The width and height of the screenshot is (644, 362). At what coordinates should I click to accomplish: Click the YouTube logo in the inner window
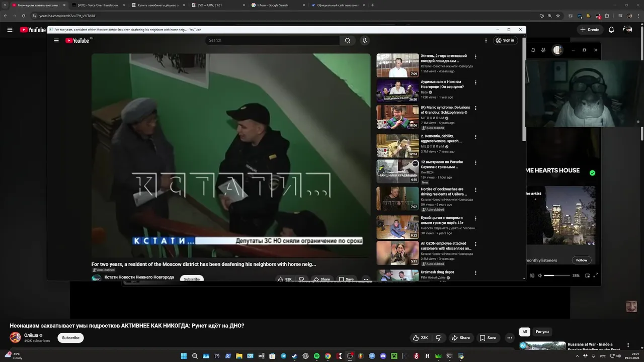77,41
